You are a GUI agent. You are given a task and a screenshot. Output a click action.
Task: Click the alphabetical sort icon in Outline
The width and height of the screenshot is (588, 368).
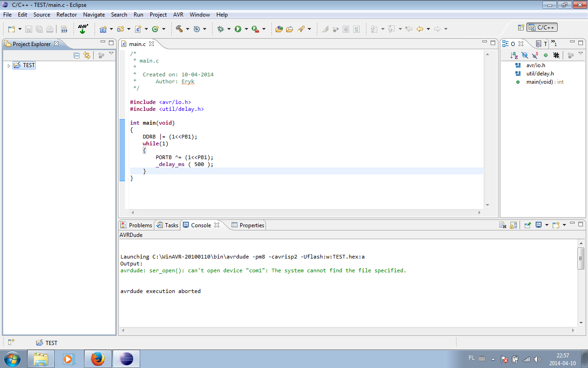514,55
